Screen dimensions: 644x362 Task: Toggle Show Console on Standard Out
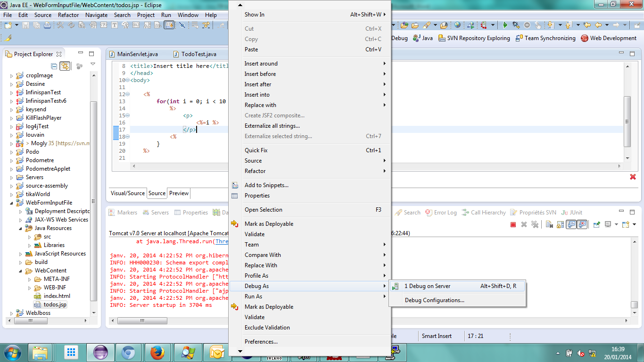(x=571, y=224)
